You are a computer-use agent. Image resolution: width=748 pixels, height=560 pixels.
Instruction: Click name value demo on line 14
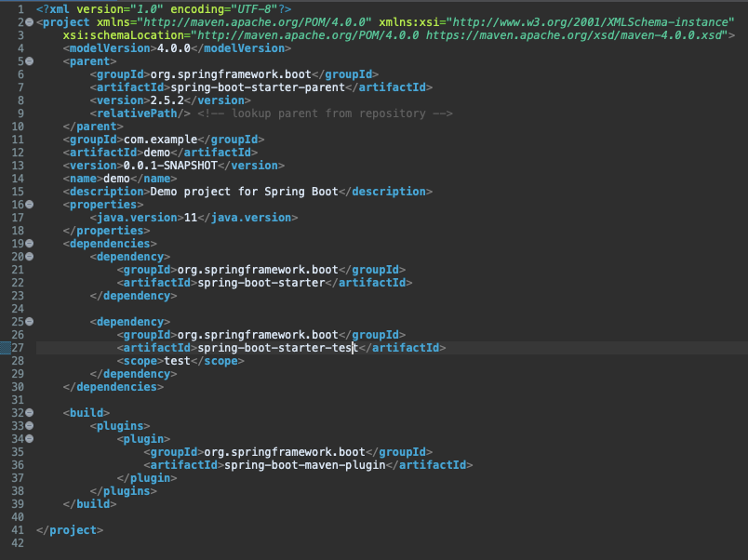[x=116, y=179]
